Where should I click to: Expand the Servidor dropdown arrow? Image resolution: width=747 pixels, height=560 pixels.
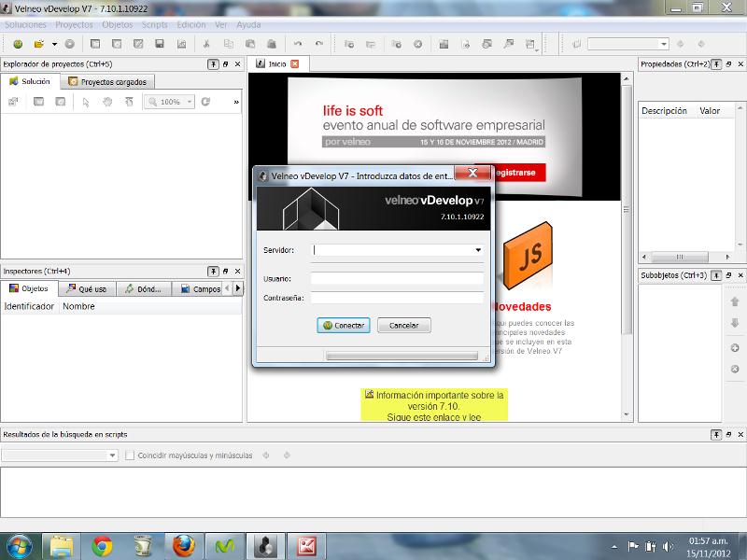(x=478, y=250)
